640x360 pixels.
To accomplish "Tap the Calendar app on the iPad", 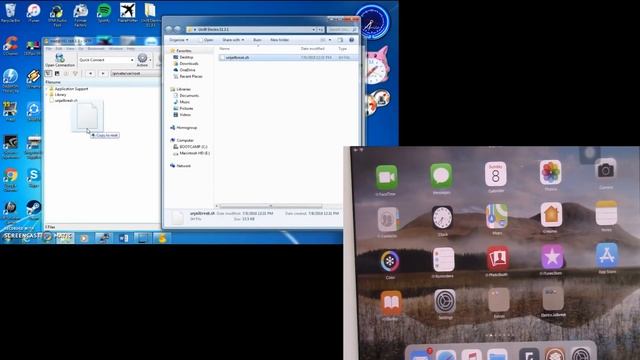I will coord(496,174).
